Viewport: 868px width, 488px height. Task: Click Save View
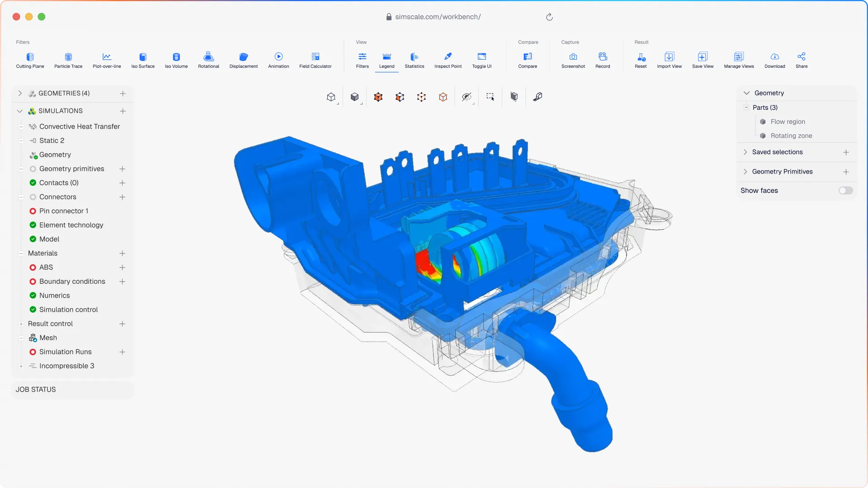[703, 60]
